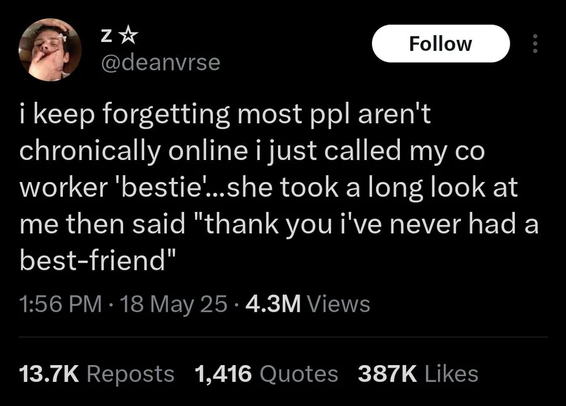Click the 13.7K repost number
The width and height of the screenshot is (566, 406).
click(49, 374)
